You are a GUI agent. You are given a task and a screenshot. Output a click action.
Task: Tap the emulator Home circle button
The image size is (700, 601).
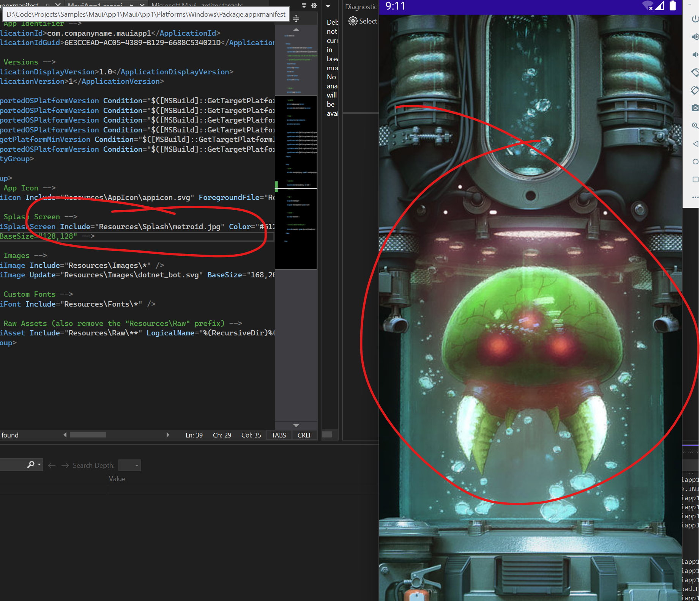tap(695, 162)
